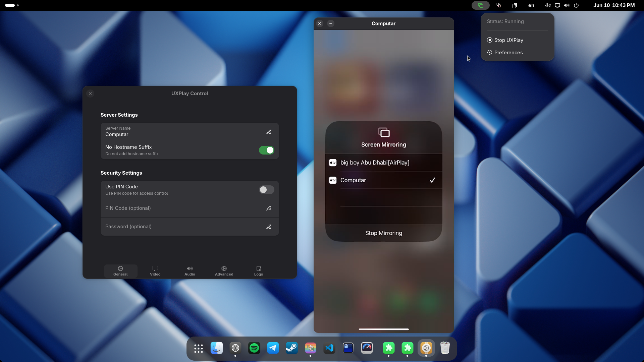Open Spotify from the dock
Screen dimensions: 644x362
pos(254,348)
